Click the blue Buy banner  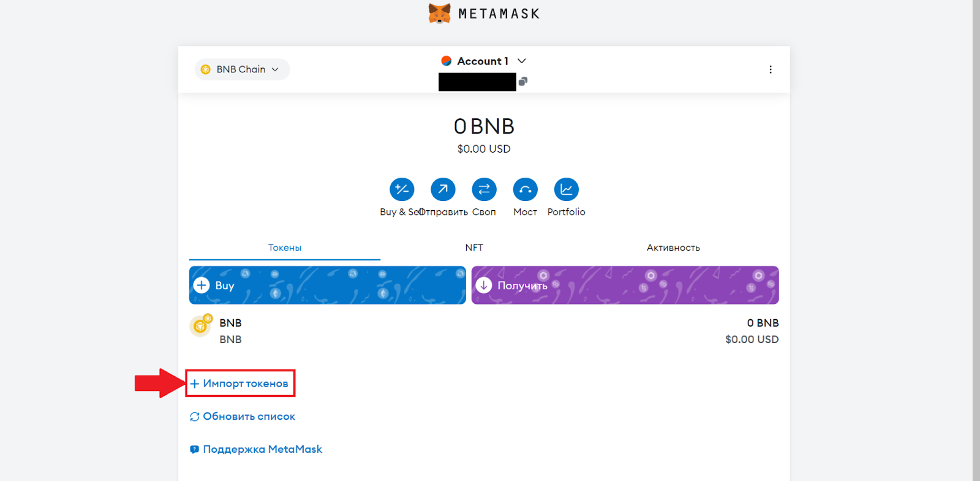(327, 286)
